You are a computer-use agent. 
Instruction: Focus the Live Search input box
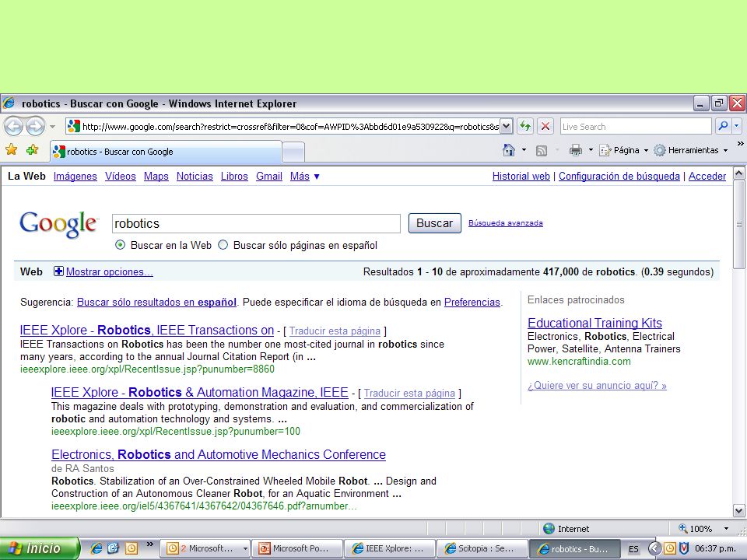point(636,127)
